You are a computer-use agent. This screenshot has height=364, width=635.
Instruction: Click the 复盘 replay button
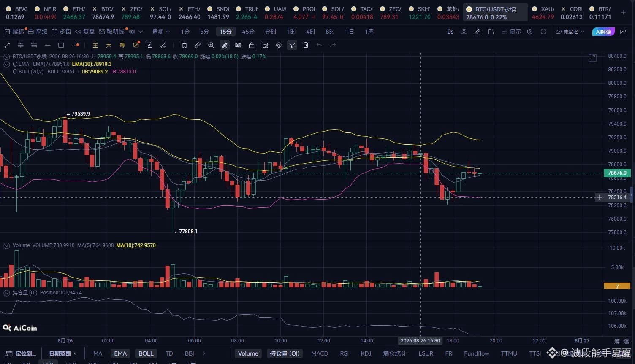click(x=85, y=32)
